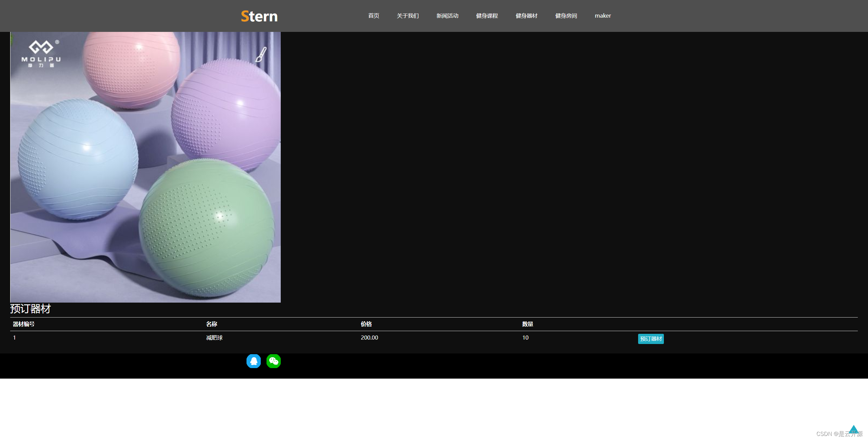Open the WeChat contact icon
Viewport: 868px width, 440px height.
pos(274,361)
